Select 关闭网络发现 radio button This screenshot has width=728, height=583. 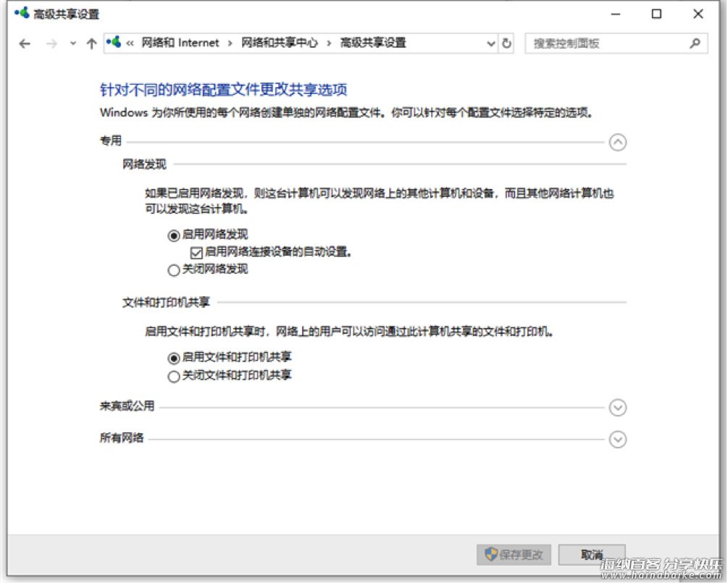click(173, 270)
